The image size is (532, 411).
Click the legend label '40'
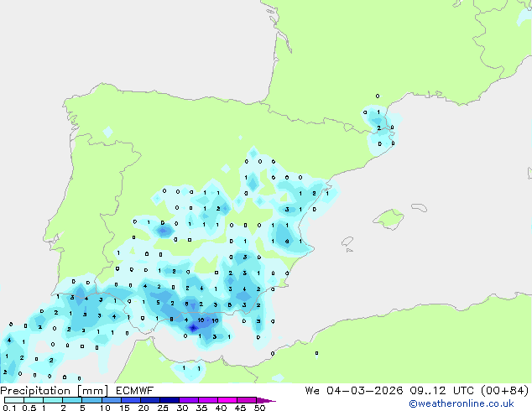coord(221,408)
